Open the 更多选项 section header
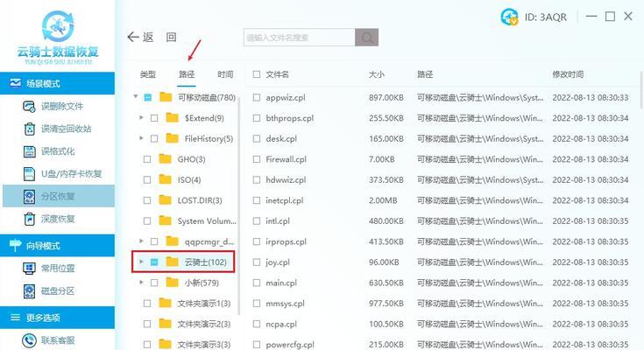 58,317
